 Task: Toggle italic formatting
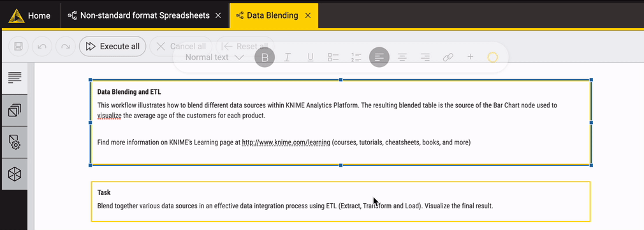(288, 57)
